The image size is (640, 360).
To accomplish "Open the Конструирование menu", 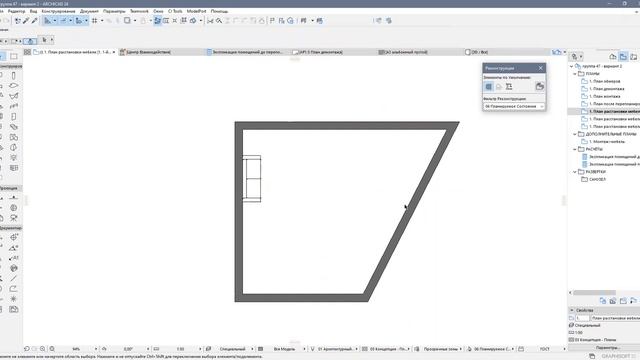I will pyautogui.click(x=58, y=11).
